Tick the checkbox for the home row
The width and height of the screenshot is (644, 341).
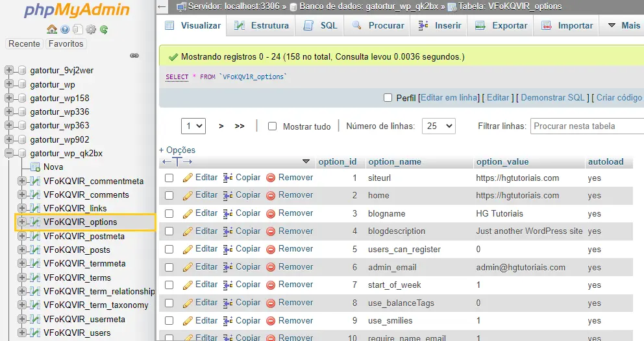tap(169, 196)
